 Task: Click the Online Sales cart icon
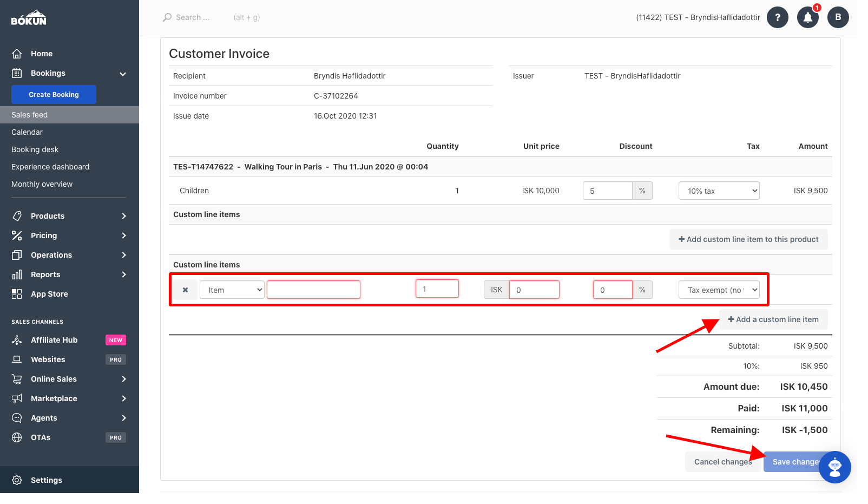click(17, 379)
